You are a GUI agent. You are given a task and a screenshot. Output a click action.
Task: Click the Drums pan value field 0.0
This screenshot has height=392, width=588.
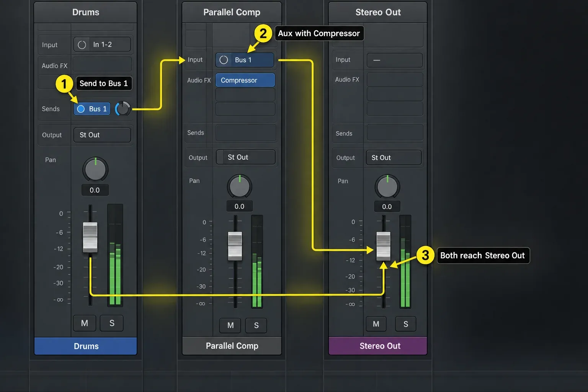coord(95,190)
